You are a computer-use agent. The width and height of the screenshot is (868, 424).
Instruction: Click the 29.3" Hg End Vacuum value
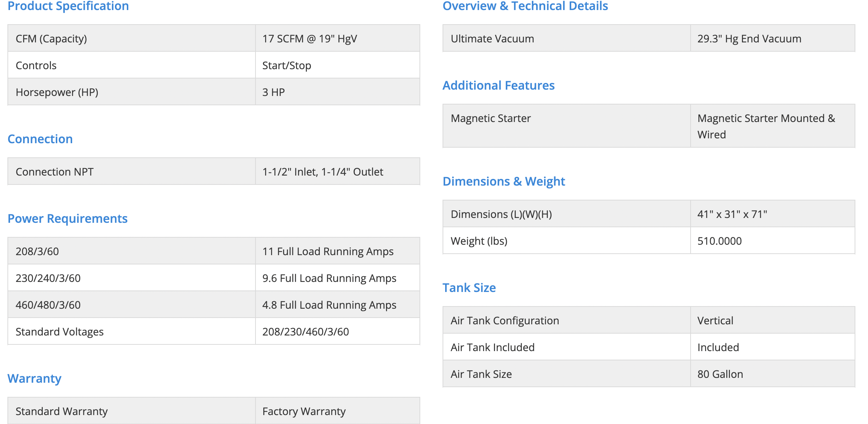[749, 39]
